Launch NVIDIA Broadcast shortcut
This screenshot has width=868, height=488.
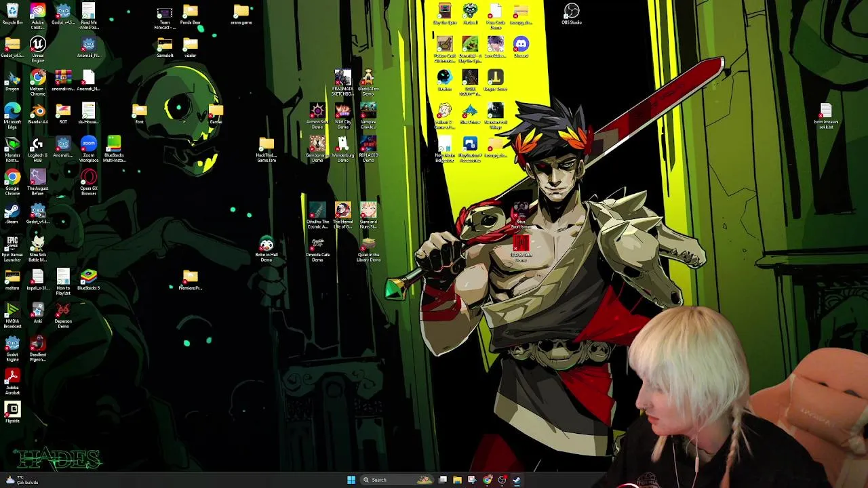point(12,315)
